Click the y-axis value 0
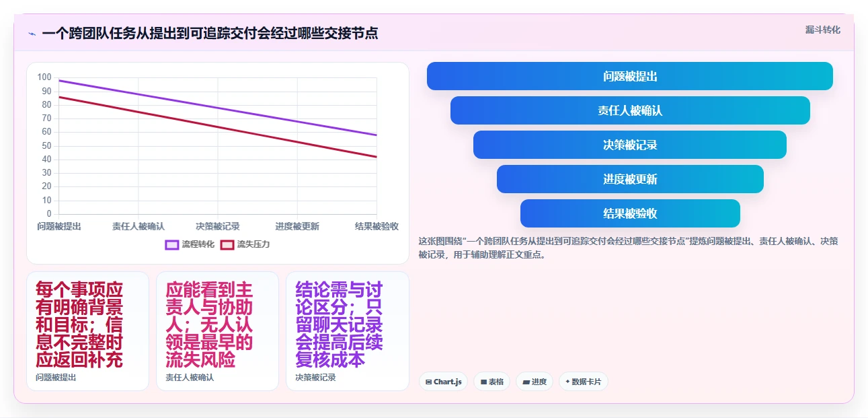Image resolution: width=868 pixels, height=418 pixels. coord(49,214)
